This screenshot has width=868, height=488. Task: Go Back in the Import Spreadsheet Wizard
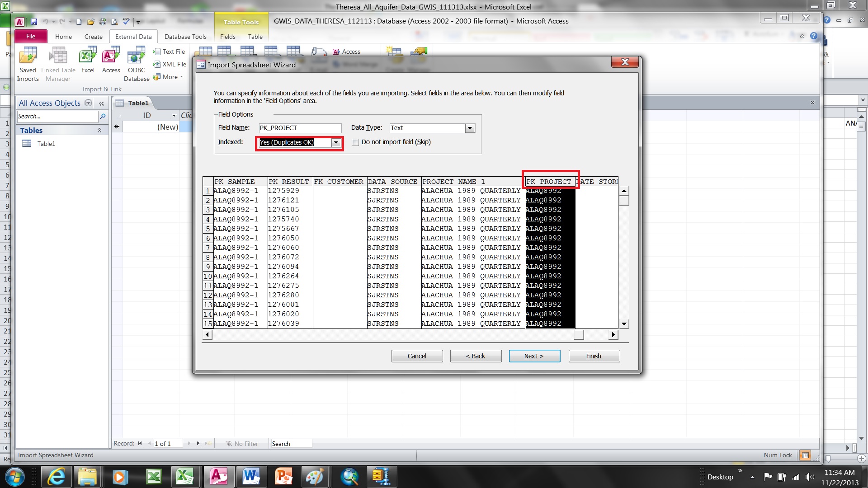476,356
